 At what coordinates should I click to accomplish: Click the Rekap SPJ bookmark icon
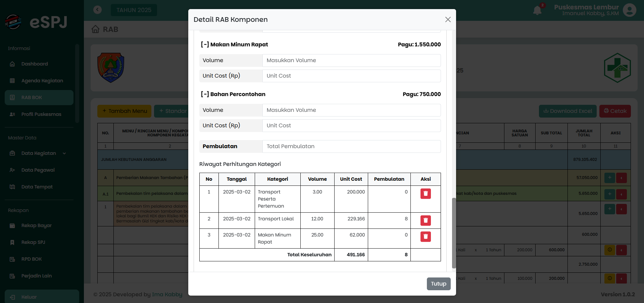pyautogui.click(x=12, y=242)
